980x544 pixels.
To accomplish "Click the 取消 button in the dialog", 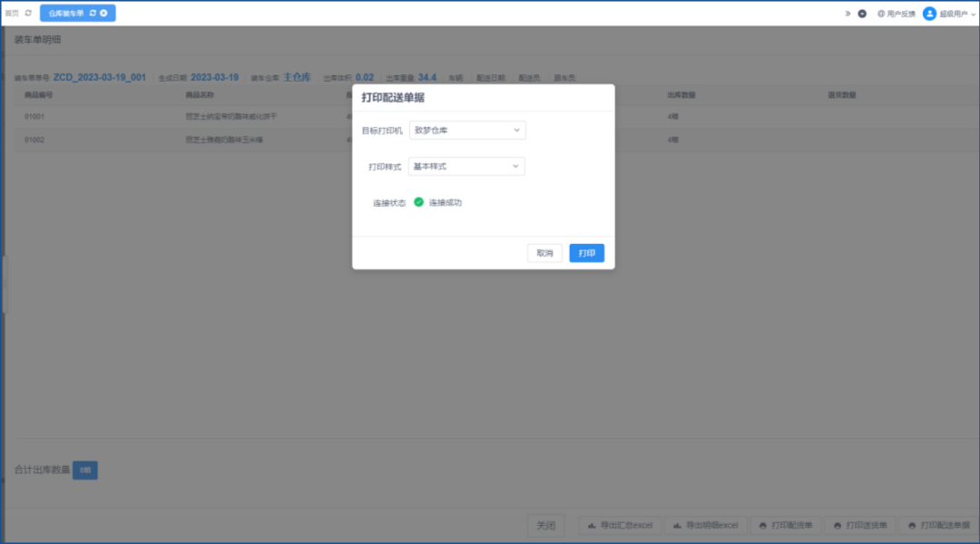I will coord(544,253).
